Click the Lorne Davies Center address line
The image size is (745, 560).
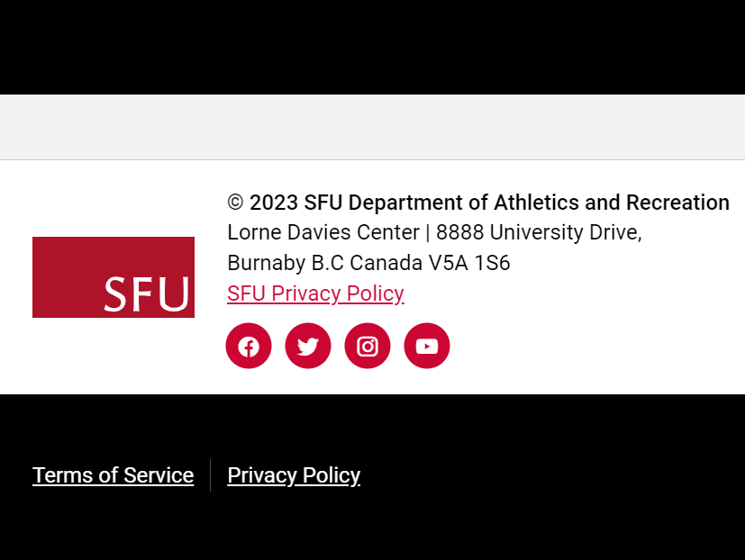(433, 232)
